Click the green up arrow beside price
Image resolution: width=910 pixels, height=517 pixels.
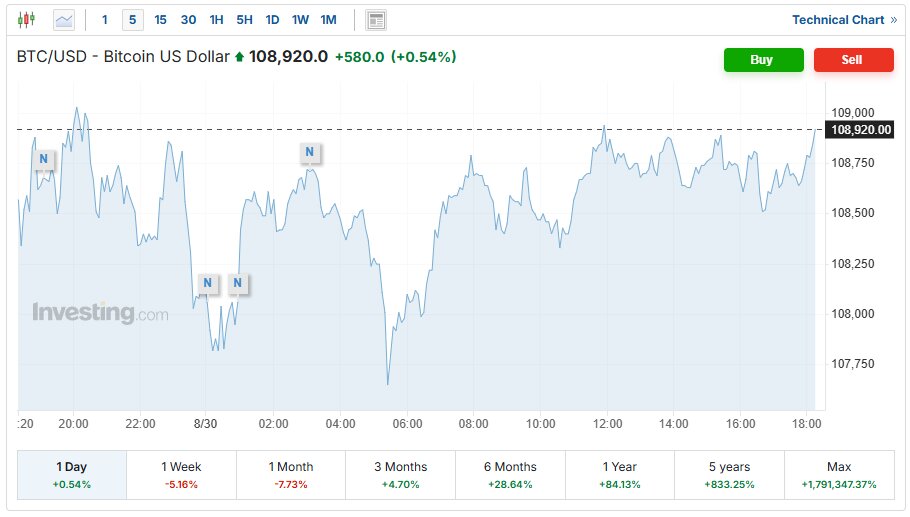click(239, 57)
